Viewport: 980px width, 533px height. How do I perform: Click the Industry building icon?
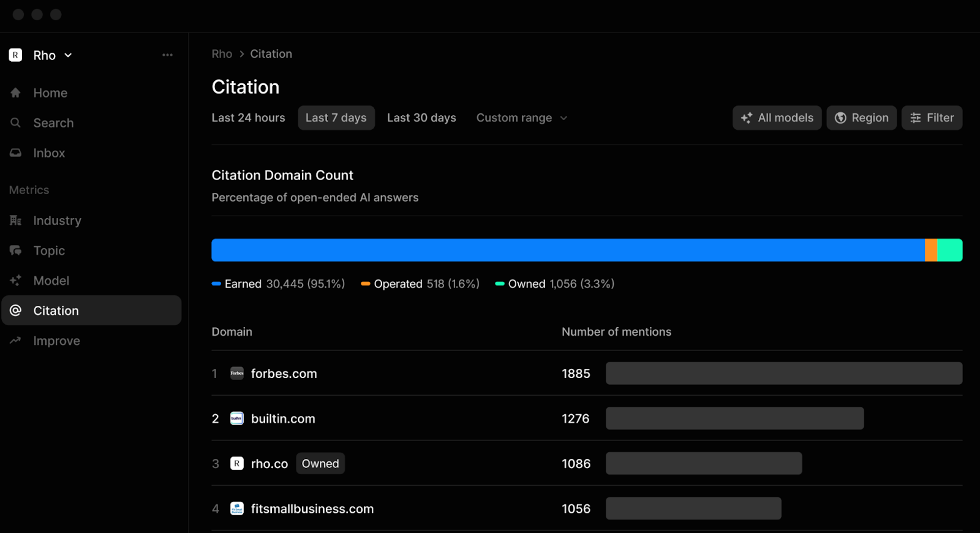(16, 221)
